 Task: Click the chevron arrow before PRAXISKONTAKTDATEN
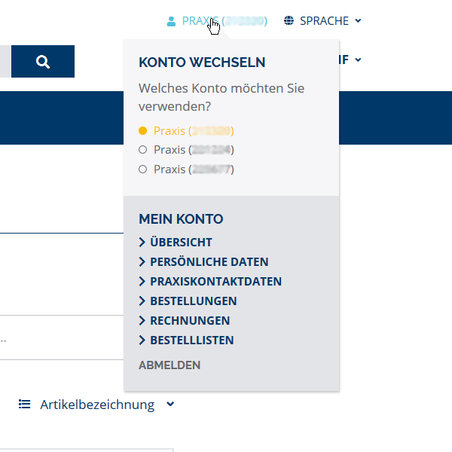[x=142, y=281]
